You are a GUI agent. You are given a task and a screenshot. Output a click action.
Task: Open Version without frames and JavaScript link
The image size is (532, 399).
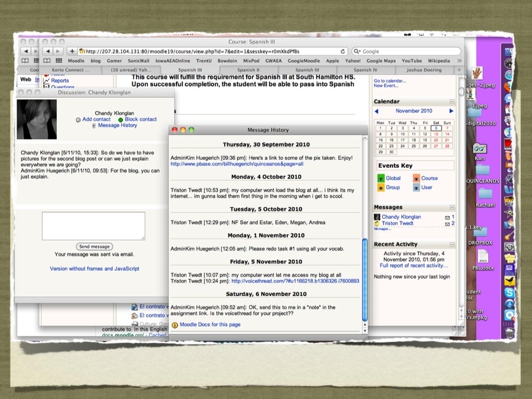pos(95,269)
